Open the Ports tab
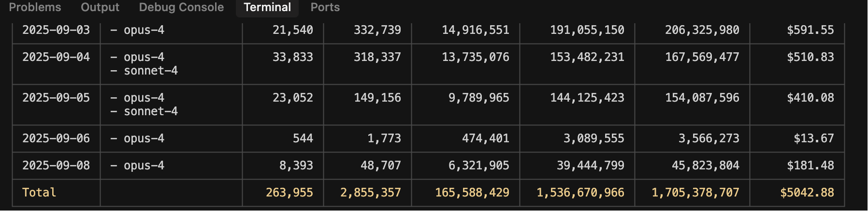The image size is (868, 211). point(325,7)
